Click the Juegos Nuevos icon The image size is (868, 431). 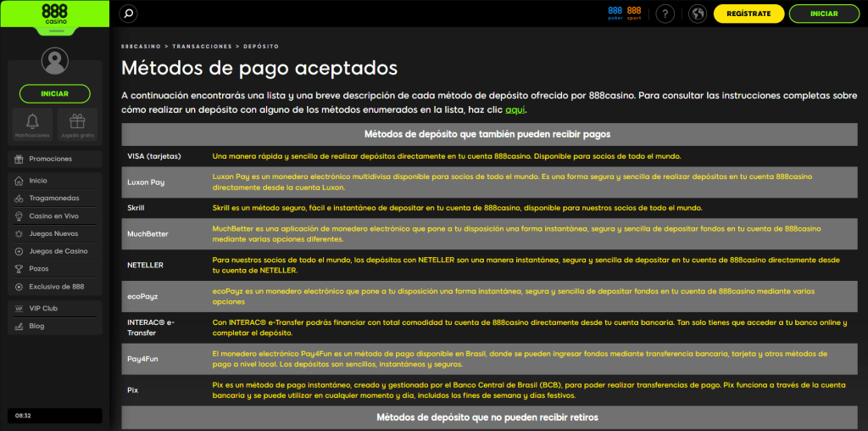tap(19, 234)
